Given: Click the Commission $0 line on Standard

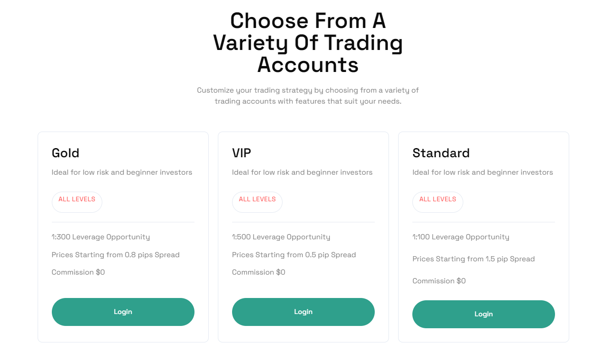Looking at the screenshot, I should coord(439,281).
